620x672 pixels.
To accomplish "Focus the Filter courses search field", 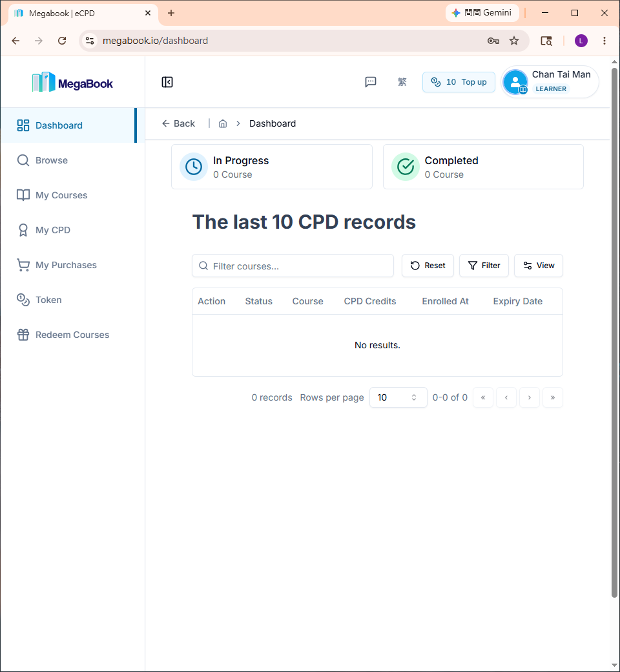I will pos(293,266).
